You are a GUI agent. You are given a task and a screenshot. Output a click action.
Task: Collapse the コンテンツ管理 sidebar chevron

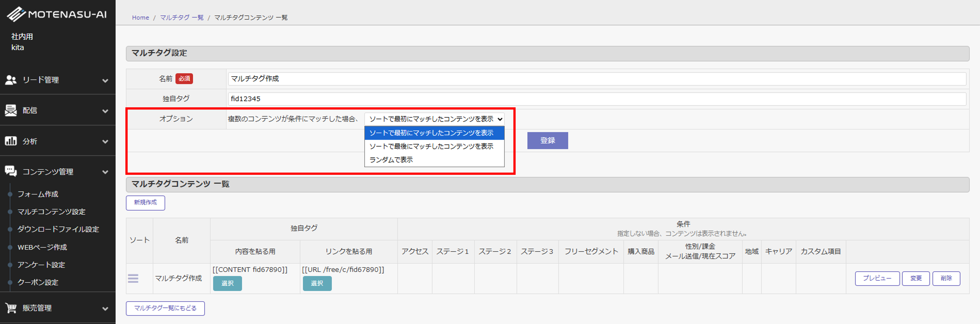105,172
